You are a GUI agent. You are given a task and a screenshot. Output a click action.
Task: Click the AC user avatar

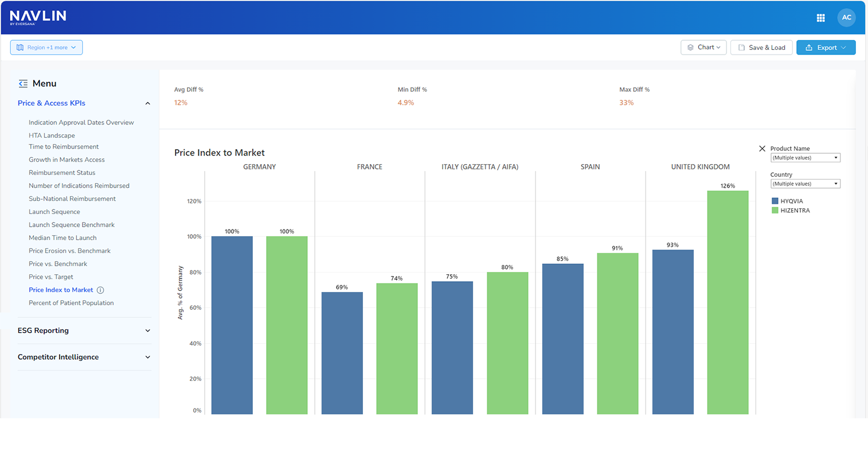[846, 18]
